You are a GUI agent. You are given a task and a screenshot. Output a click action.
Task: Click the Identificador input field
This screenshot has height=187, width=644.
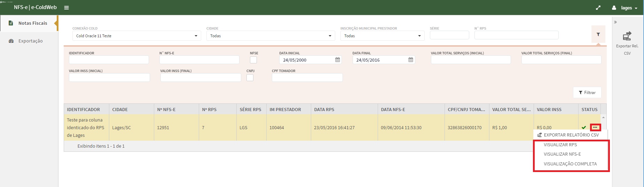109,60
